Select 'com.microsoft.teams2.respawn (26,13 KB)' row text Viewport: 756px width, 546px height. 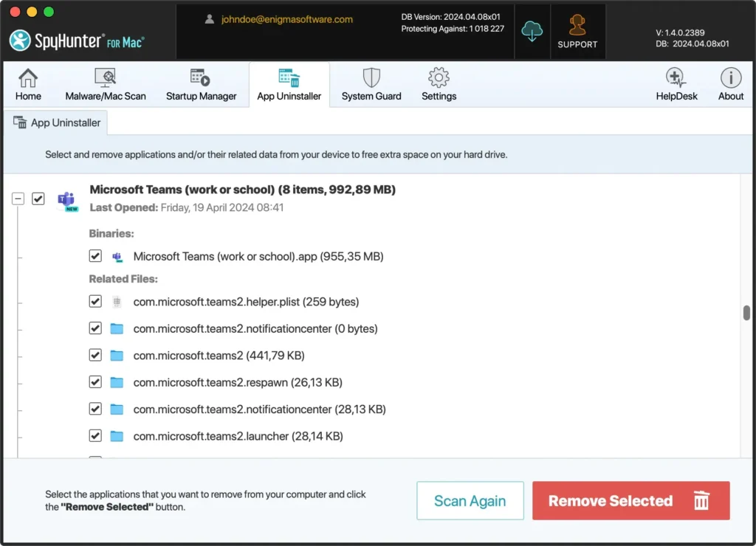238,383
